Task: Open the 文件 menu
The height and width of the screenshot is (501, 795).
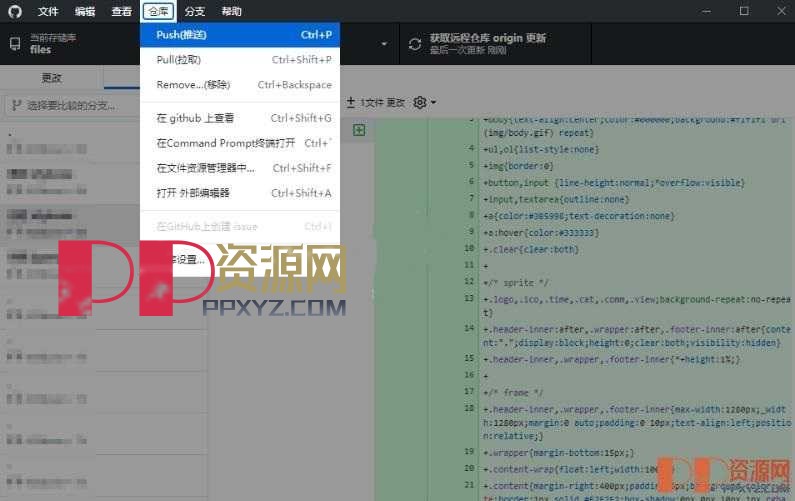Action: [48, 11]
